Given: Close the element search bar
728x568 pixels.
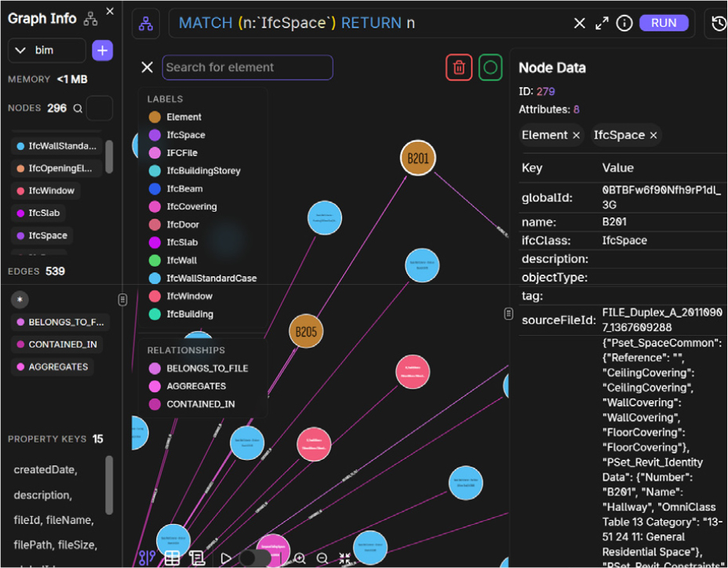Looking at the screenshot, I should (147, 67).
